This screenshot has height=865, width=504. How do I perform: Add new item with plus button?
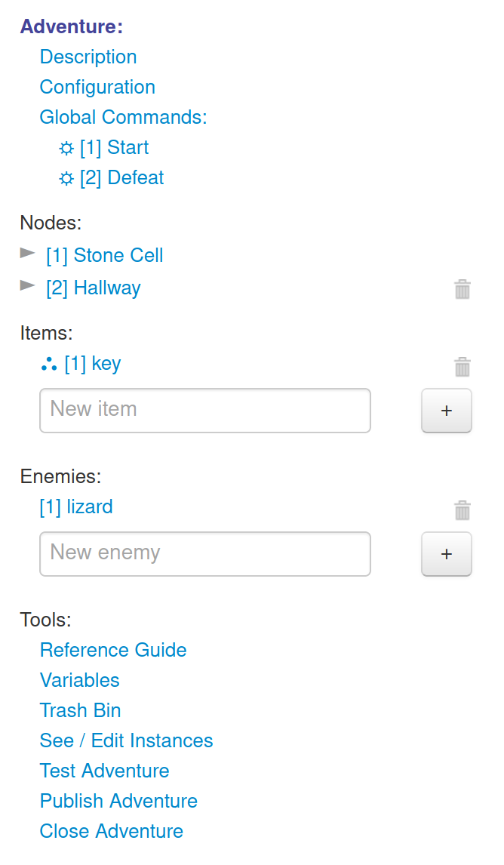click(447, 411)
